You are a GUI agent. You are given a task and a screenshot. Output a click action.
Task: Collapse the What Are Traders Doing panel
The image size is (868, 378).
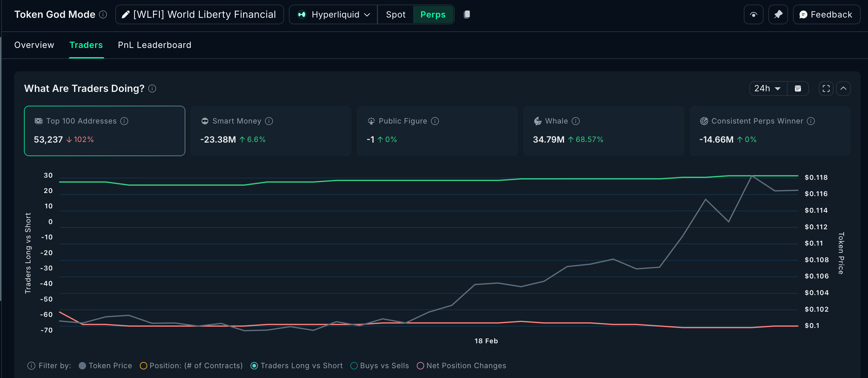click(x=843, y=89)
